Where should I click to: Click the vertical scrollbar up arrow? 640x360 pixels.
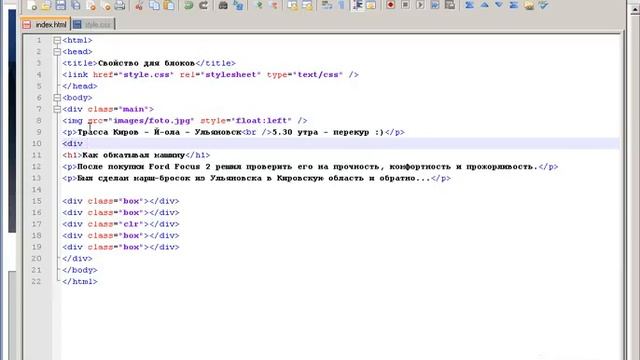[634, 11]
